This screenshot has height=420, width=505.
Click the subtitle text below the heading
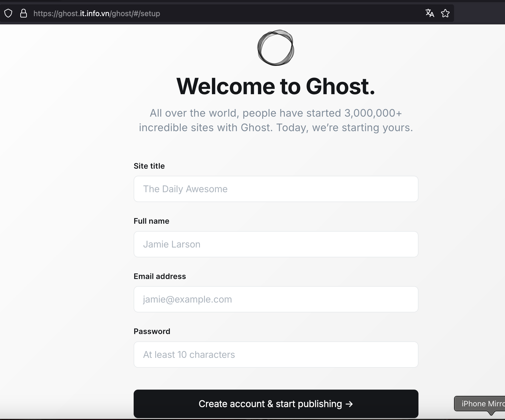(x=276, y=120)
